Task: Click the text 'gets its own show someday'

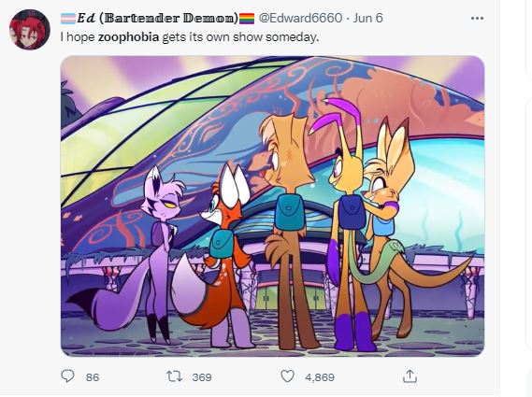Action: (x=240, y=37)
